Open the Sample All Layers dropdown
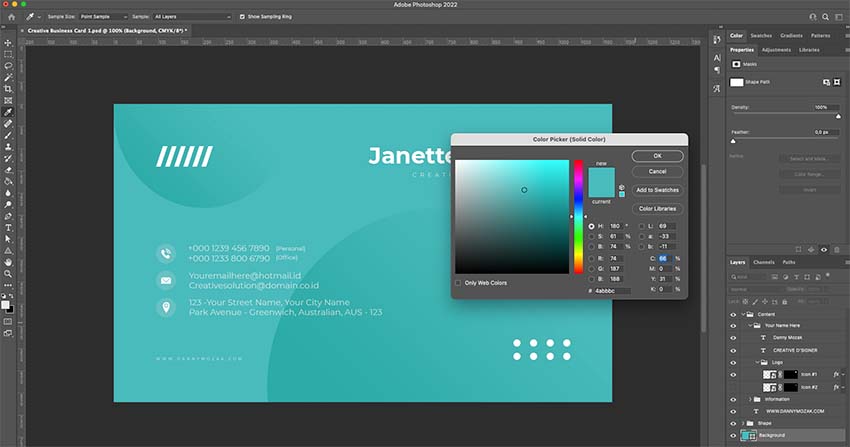850x447 pixels. [192, 17]
